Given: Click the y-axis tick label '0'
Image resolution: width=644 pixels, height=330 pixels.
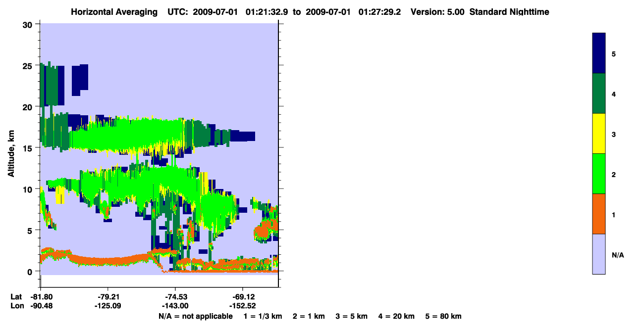Looking at the screenshot, I should tap(30, 271).
